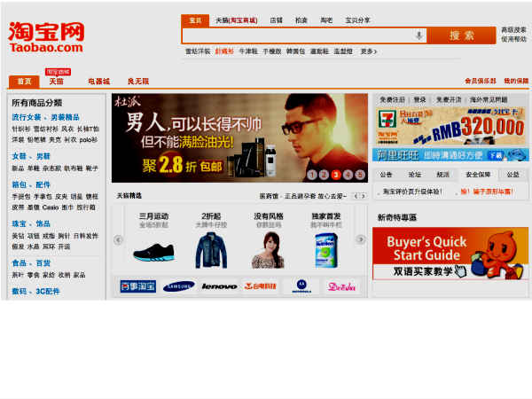The height and width of the screenshot is (399, 532).
Task: Open the 阿里旺旺 download banner
Action: 450,155
